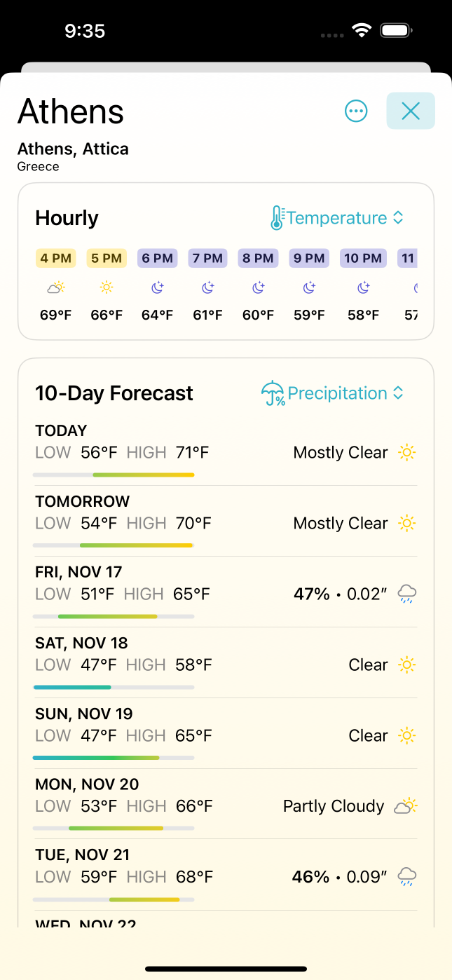452x980 pixels.
Task: Tap the partly cloudy icon for Mon, Nov 20
Action: pos(406,806)
